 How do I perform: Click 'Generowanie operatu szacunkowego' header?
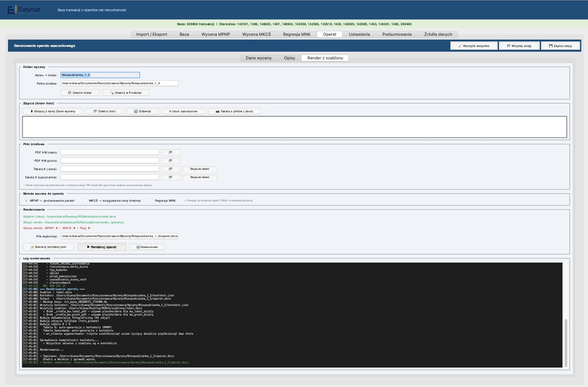[44, 46]
